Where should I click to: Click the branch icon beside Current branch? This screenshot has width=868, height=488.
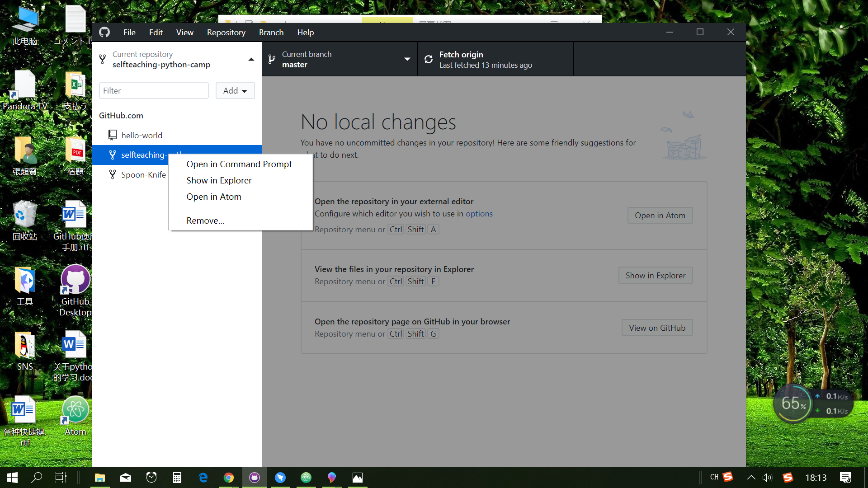pos(272,59)
